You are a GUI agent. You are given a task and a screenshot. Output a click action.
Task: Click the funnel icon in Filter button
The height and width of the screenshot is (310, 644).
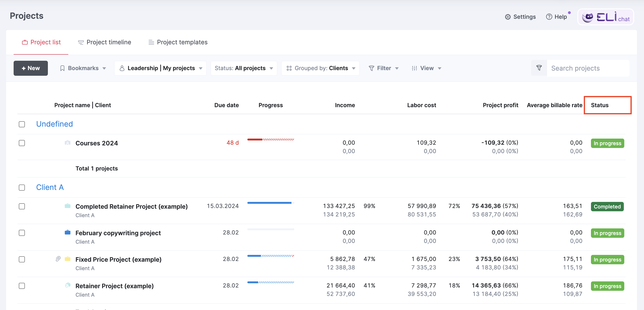coord(371,68)
